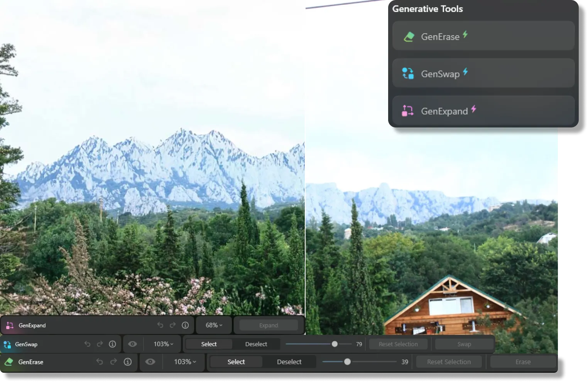
Task: Click the GenExpand toolbar label
Action: (32, 325)
